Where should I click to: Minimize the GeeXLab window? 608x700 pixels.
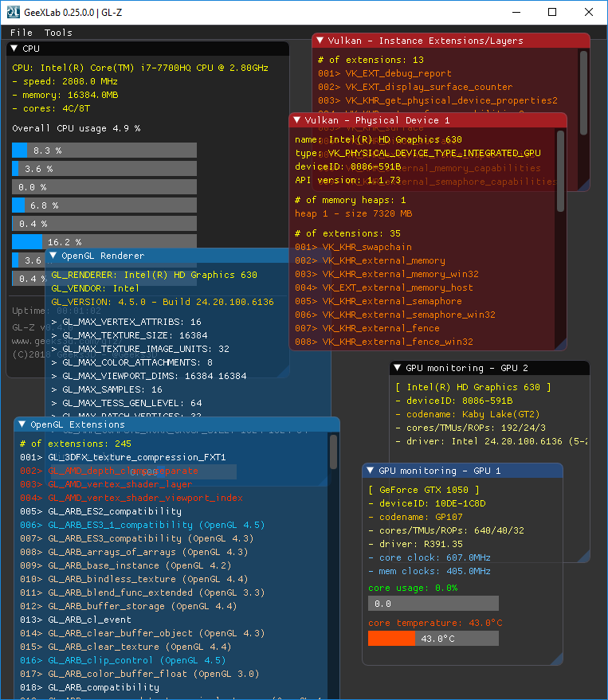coord(516,12)
